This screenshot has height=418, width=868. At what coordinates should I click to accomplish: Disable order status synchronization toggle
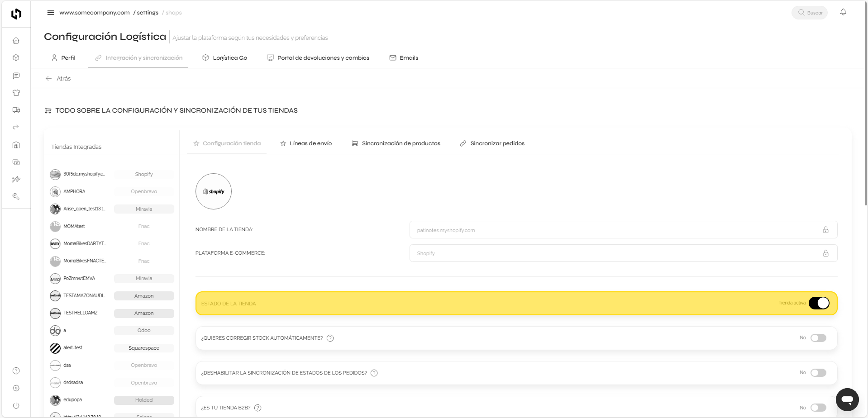click(817, 372)
